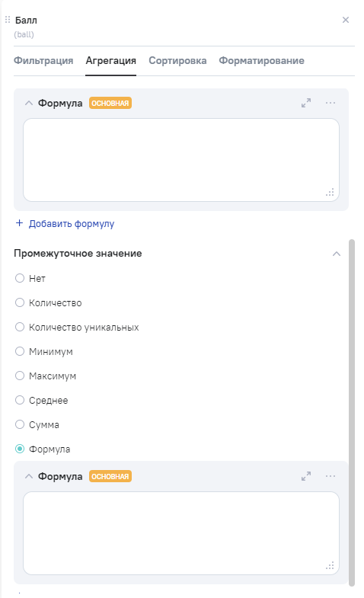This screenshot has width=364, height=598.
Task: Click the vertical scrollbar of the panel
Action: [x=352, y=413]
